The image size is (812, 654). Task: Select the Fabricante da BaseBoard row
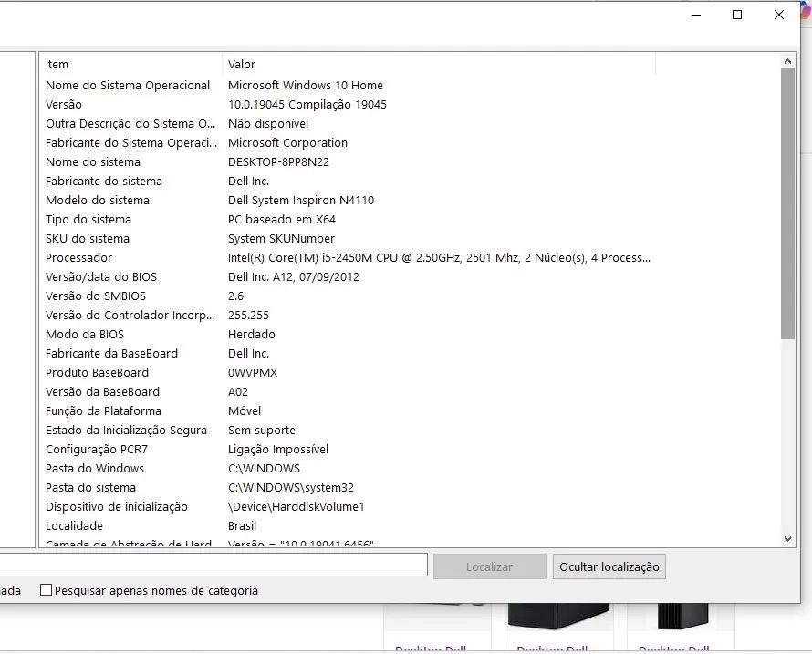[347, 353]
